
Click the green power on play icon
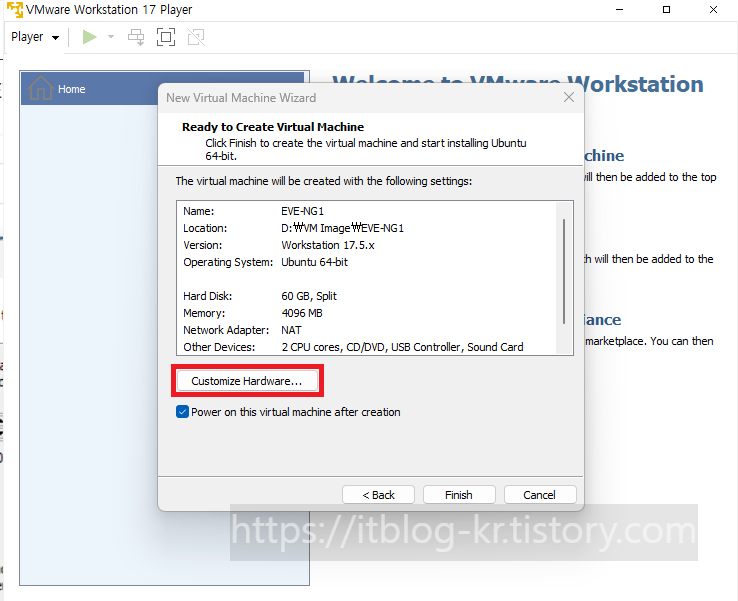point(89,37)
